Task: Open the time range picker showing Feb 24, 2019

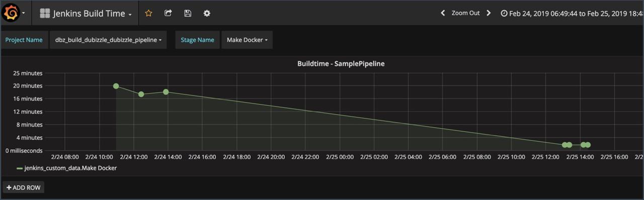Action: pyautogui.click(x=572, y=14)
